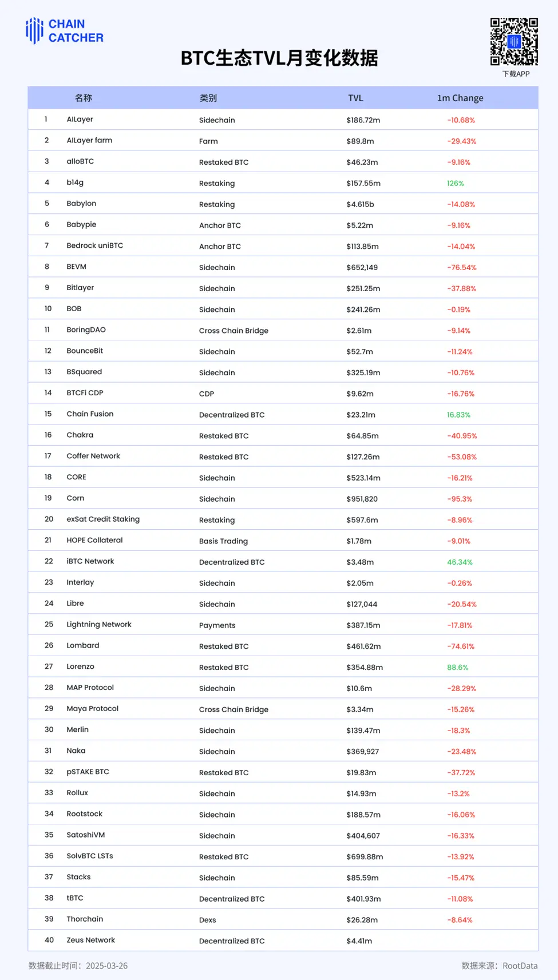Click the 下载APP label under QR code

point(516,74)
